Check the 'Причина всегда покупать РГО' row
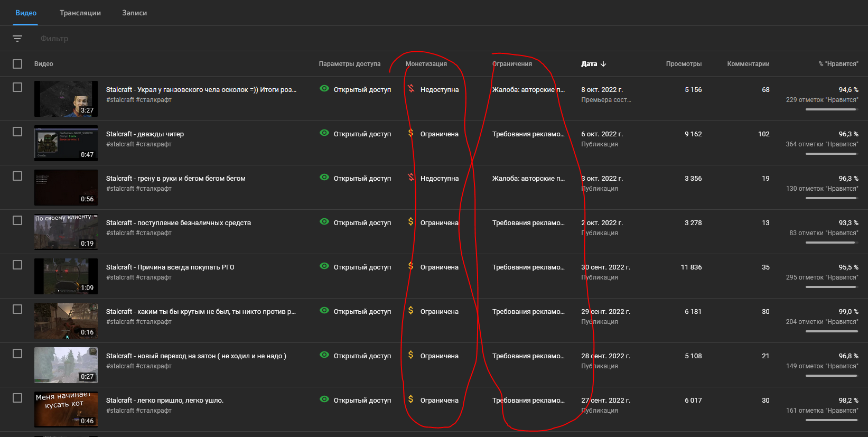 pyautogui.click(x=17, y=265)
